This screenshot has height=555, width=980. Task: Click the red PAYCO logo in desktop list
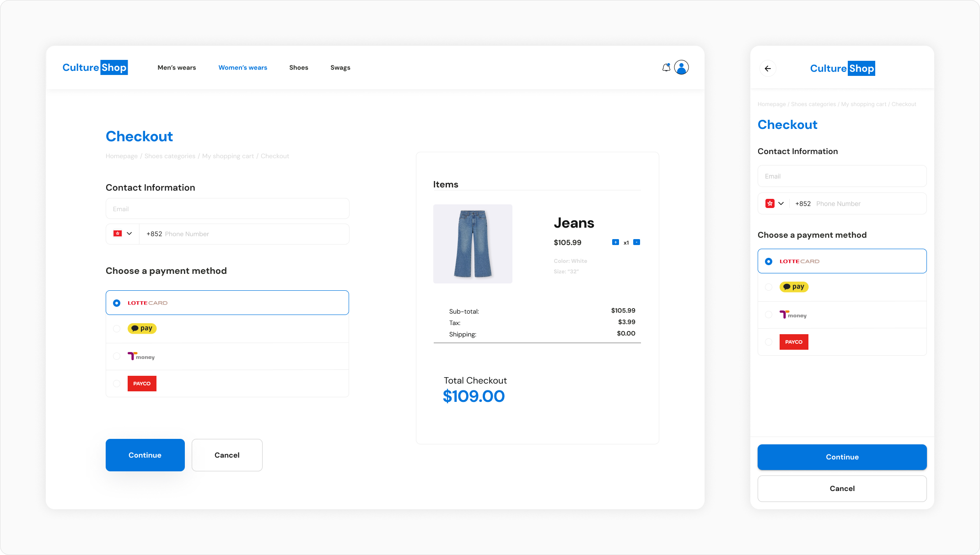pos(142,384)
